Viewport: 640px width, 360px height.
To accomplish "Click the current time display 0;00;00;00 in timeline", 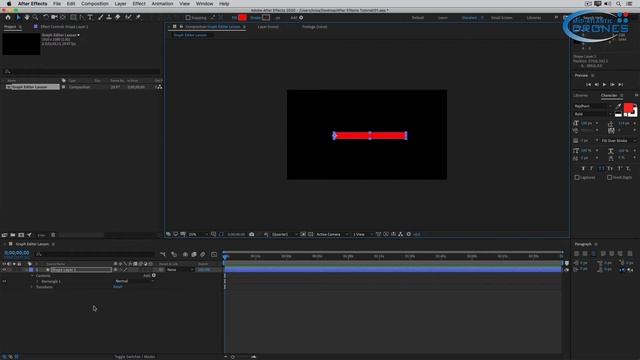I will [17, 253].
